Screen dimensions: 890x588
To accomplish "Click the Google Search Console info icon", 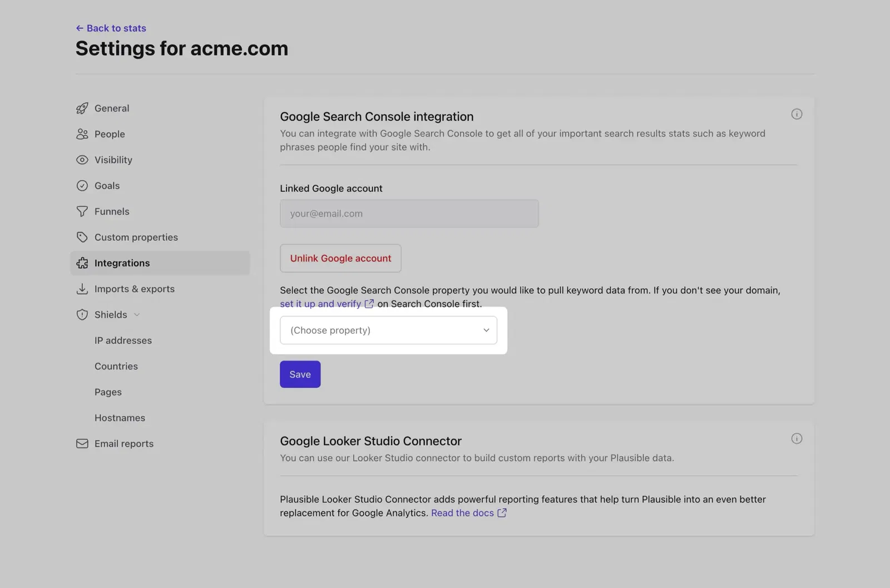I will [x=797, y=114].
